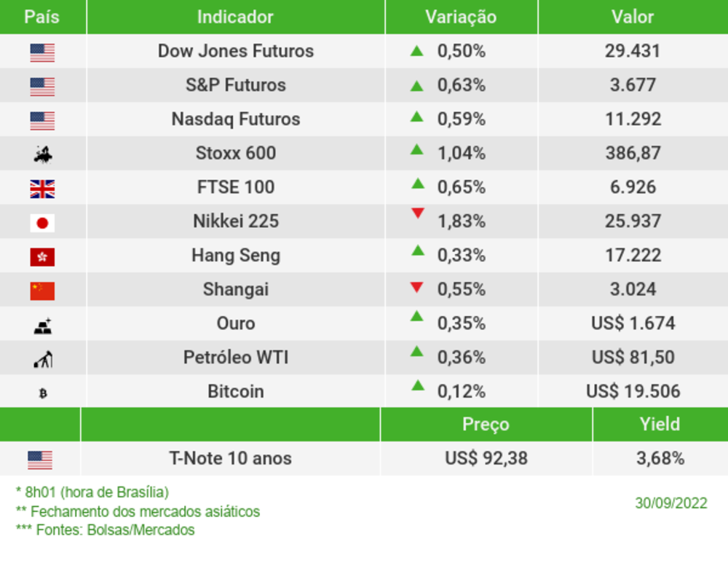728x563 pixels.
Task: Select the UK flag beside FTSE 100
Action: [x=42, y=189]
